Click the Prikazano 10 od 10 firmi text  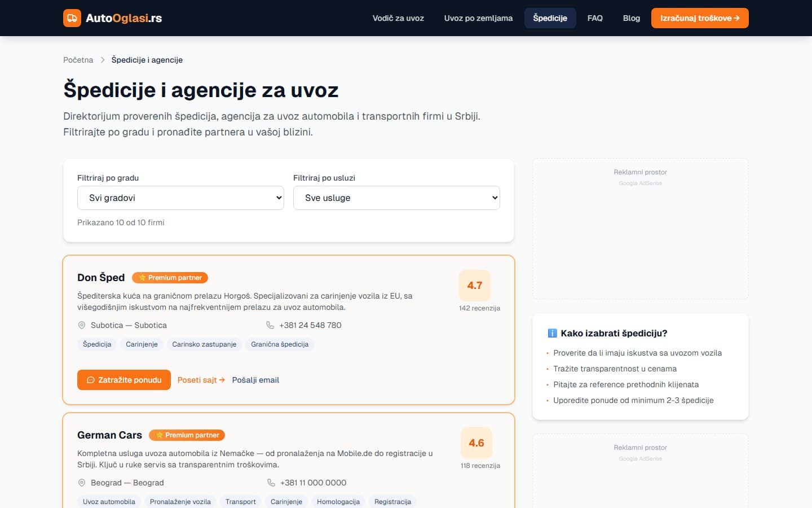(121, 222)
